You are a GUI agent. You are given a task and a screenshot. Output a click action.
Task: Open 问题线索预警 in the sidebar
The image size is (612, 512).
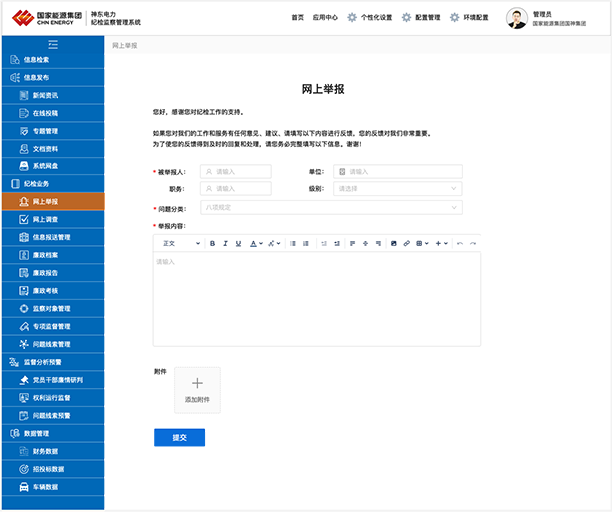[x=53, y=416]
